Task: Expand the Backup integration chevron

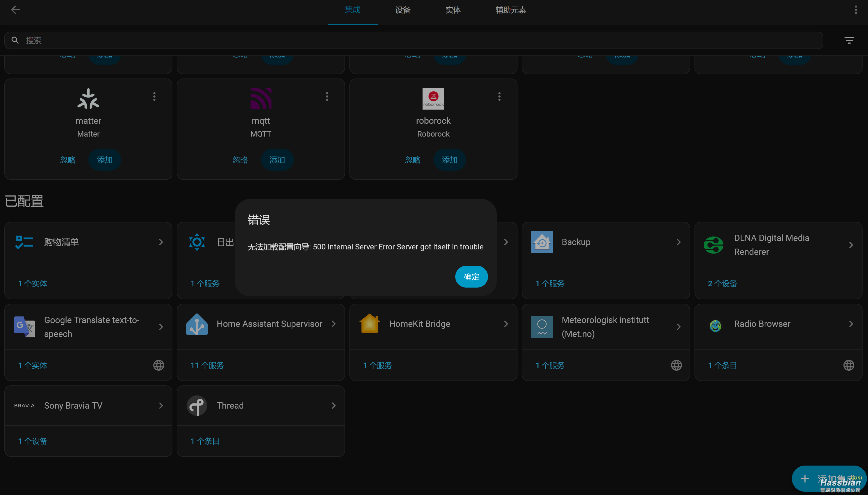Action: [678, 242]
